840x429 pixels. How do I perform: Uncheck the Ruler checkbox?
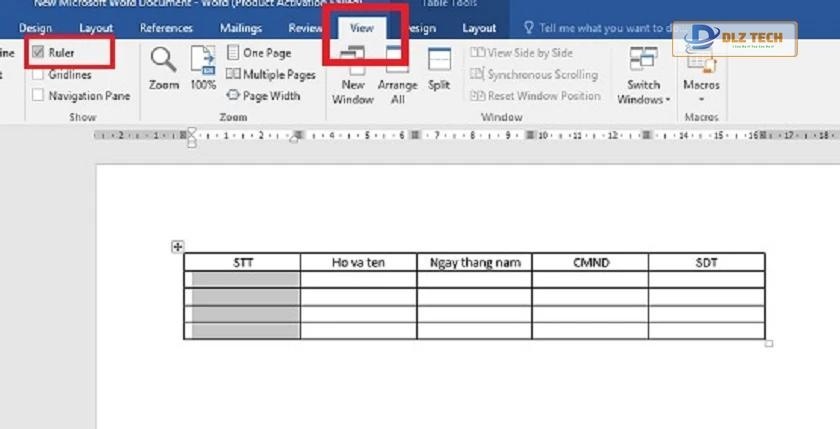tap(39, 52)
